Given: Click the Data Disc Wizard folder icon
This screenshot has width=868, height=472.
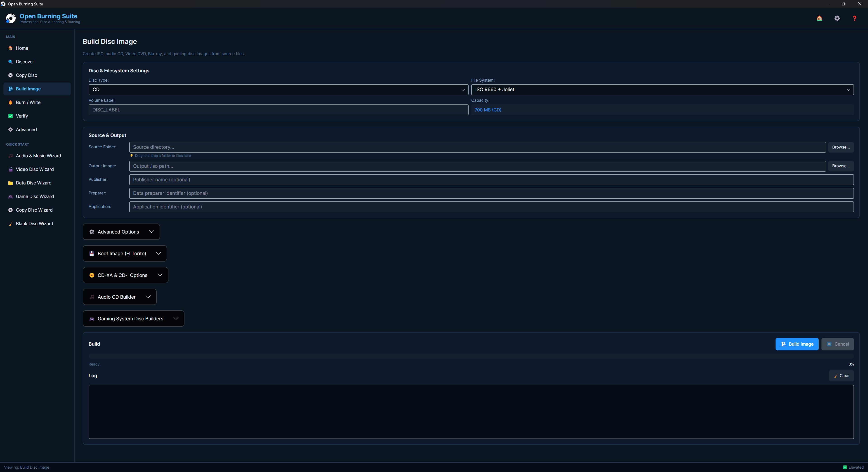Looking at the screenshot, I should [10, 183].
